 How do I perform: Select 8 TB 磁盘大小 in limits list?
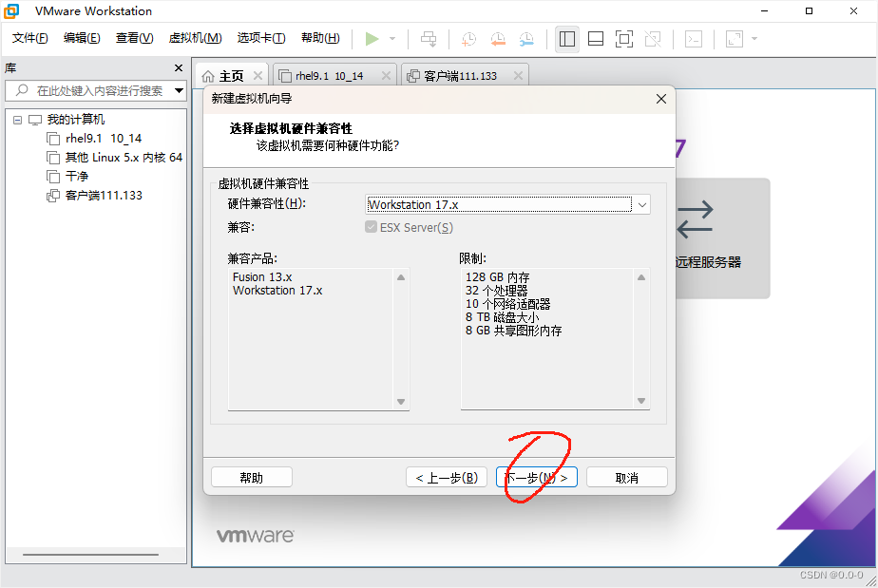tap(502, 317)
